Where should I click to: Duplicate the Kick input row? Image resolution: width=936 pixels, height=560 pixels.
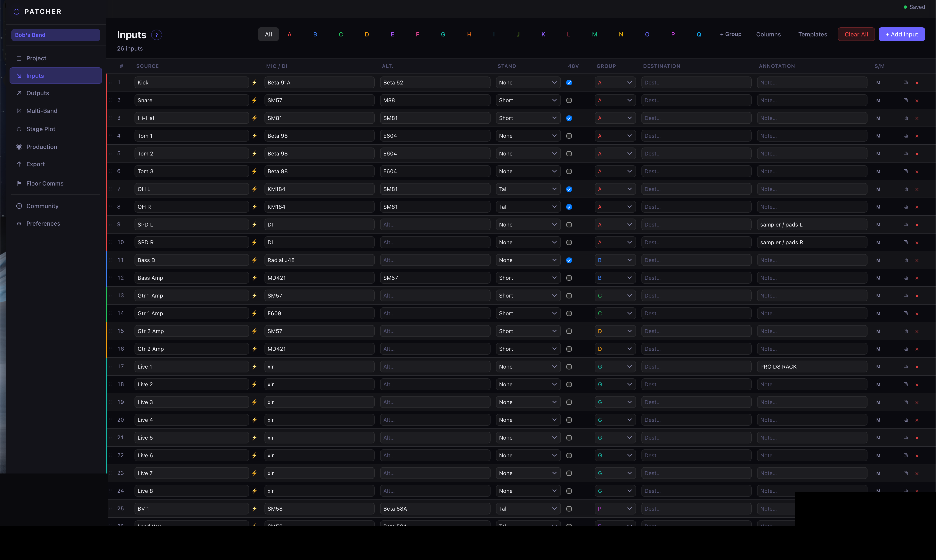pos(905,83)
